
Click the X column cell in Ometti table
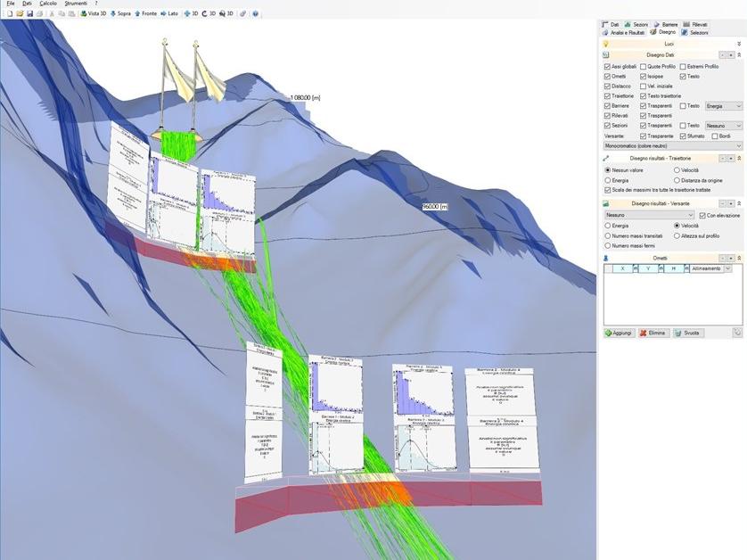[x=622, y=268]
